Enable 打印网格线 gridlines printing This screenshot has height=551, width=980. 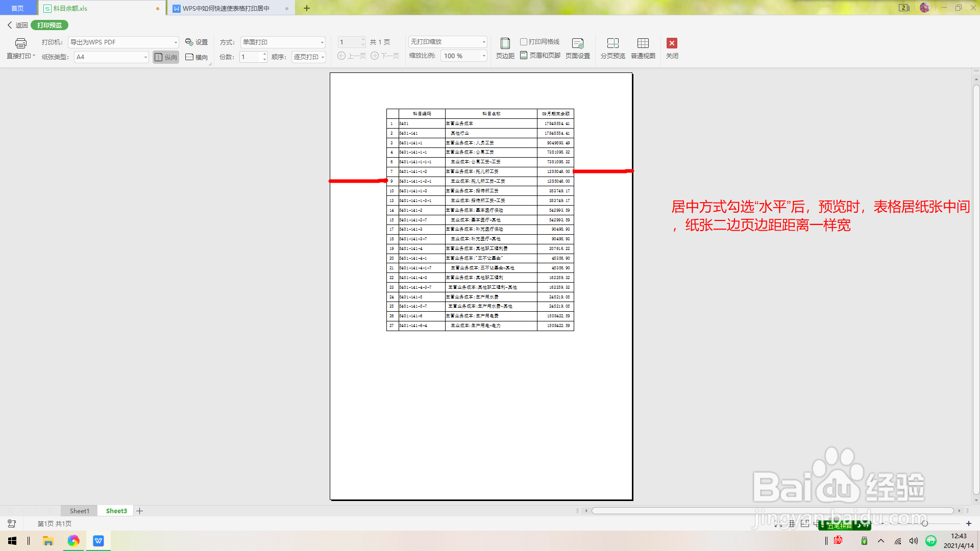[x=523, y=42]
